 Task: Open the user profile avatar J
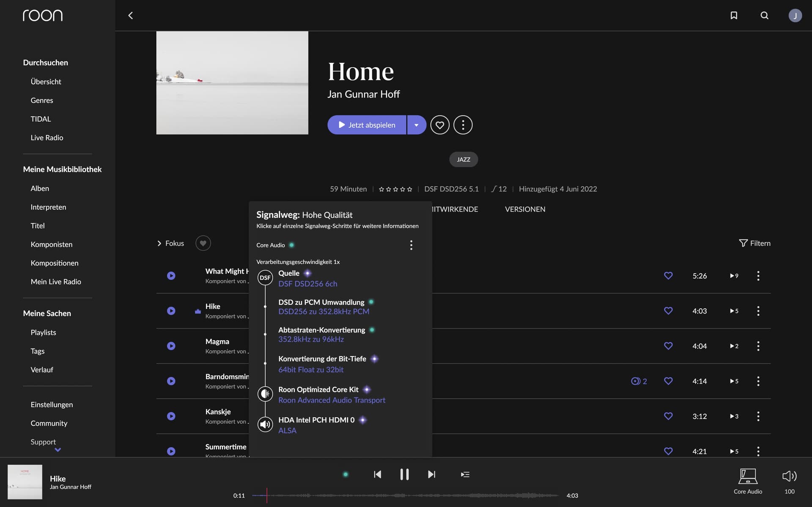pyautogui.click(x=795, y=16)
